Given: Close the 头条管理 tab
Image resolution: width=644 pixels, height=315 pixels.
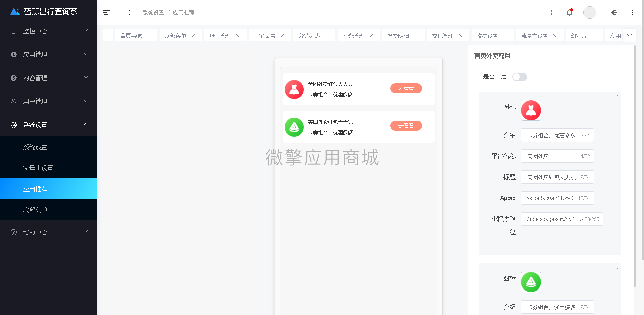Looking at the screenshot, I should 371,36.
